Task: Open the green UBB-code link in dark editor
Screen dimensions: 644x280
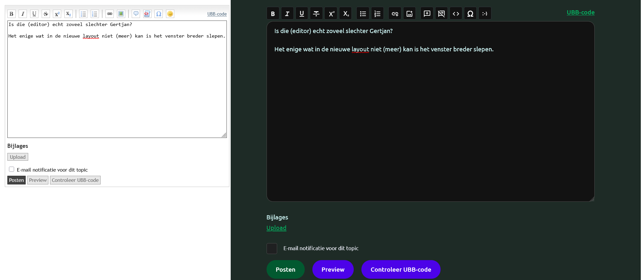Action: coord(581,13)
